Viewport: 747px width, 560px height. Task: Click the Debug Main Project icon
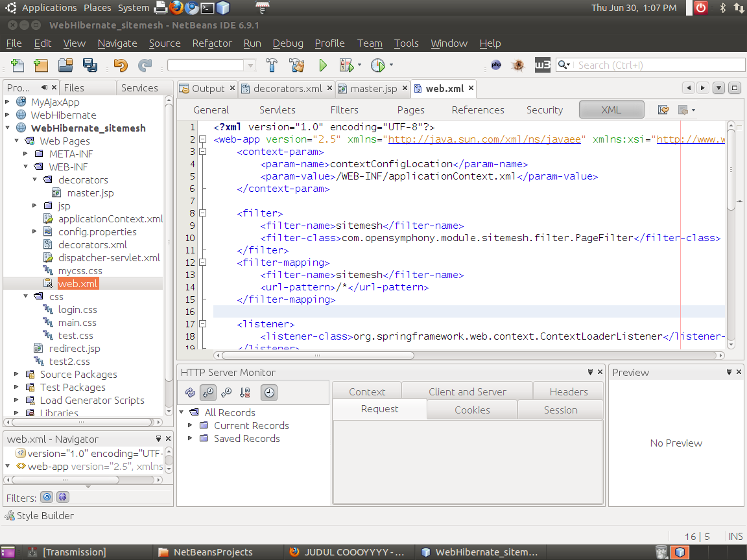(346, 65)
